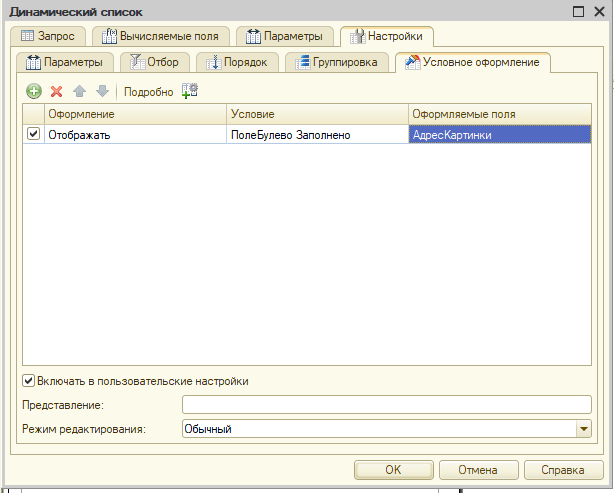Delete the selected row with the red X
Screen dimensions: 614x493
56,91
